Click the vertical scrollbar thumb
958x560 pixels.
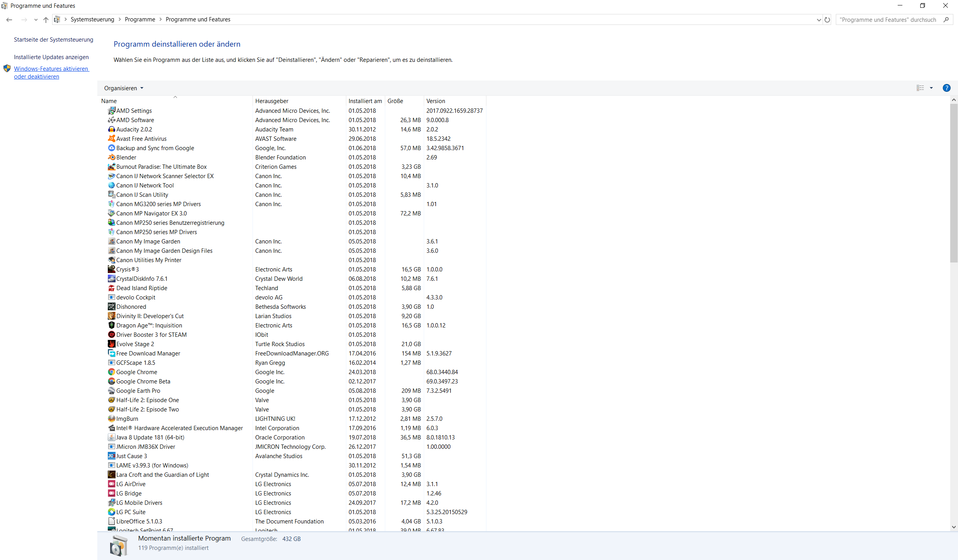click(954, 183)
